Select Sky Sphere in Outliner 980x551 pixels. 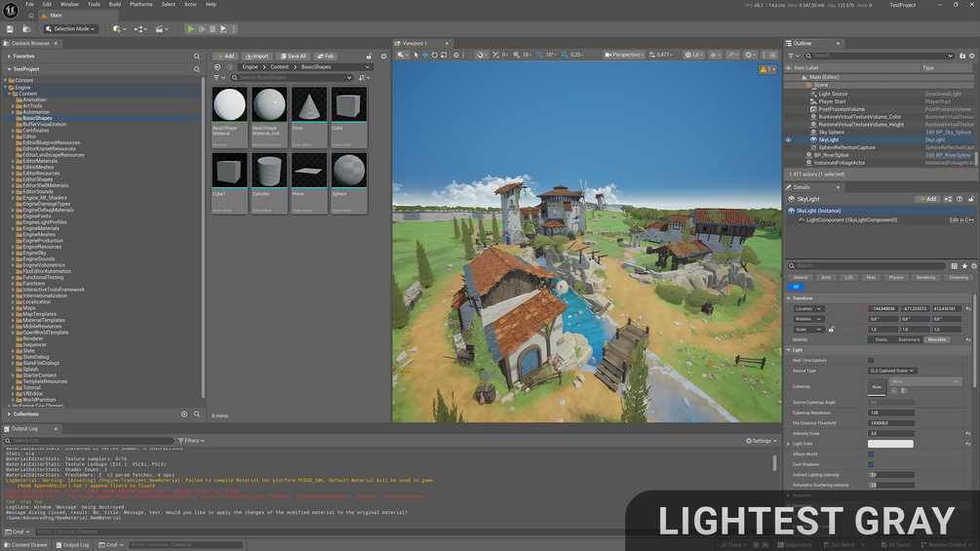831,133
